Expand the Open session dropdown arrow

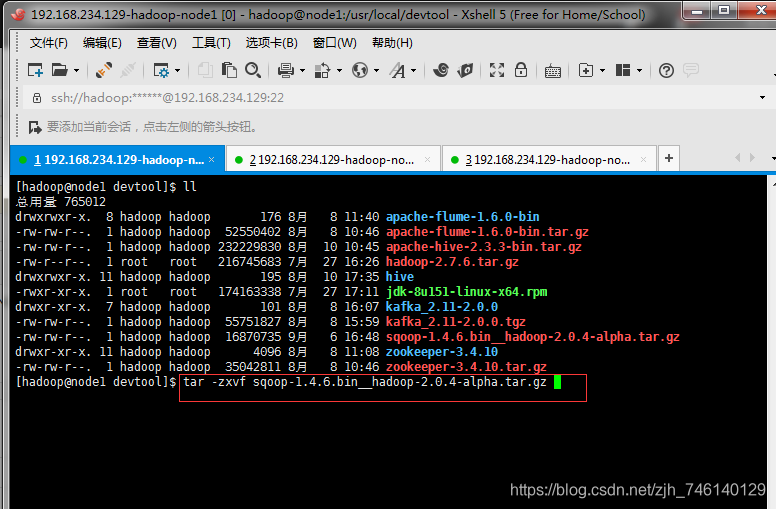(x=76, y=71)
